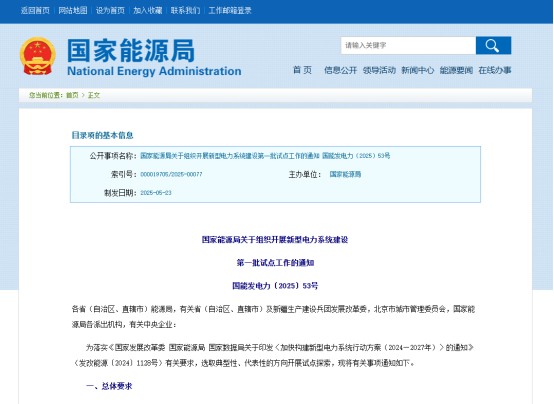Open 新闻中心 navigation item

(x=418, y=70)
